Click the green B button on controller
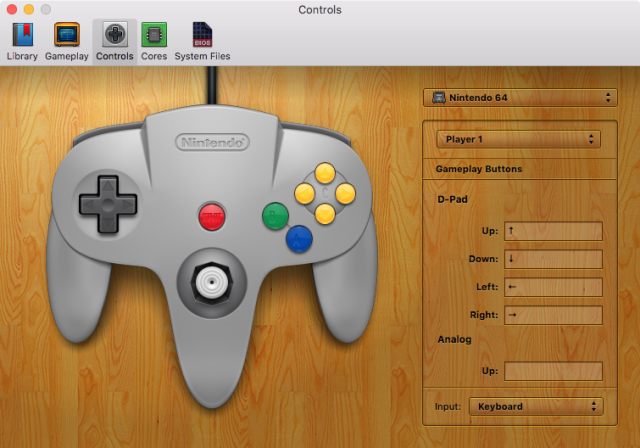Screen dimensions: 640x448 (275, 215)
